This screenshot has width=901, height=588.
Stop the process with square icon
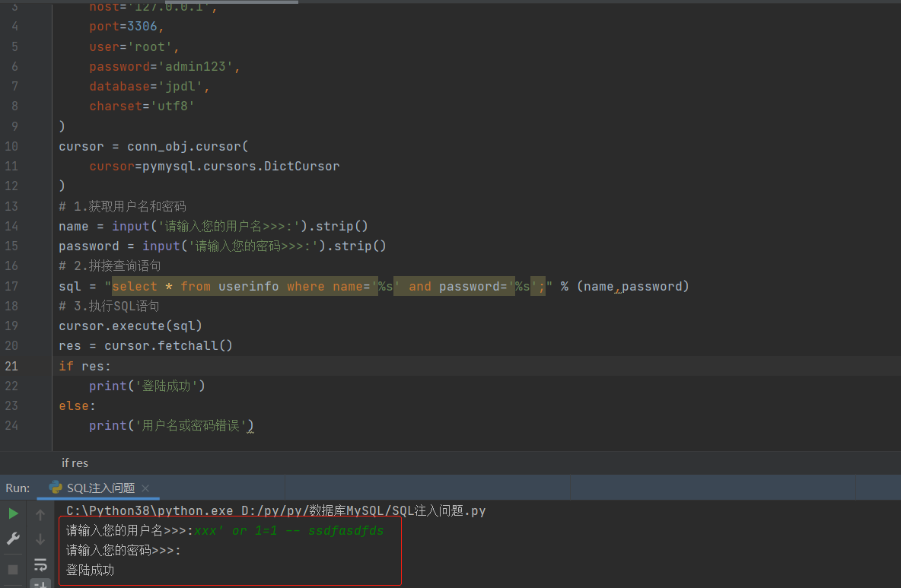click(13, 570)
